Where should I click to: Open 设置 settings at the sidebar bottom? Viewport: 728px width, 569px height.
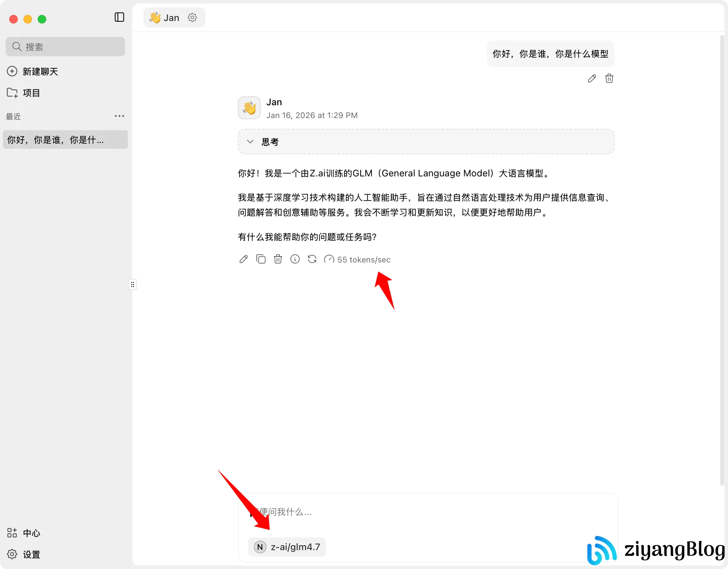pyautogui.click(x=31, y=554)
